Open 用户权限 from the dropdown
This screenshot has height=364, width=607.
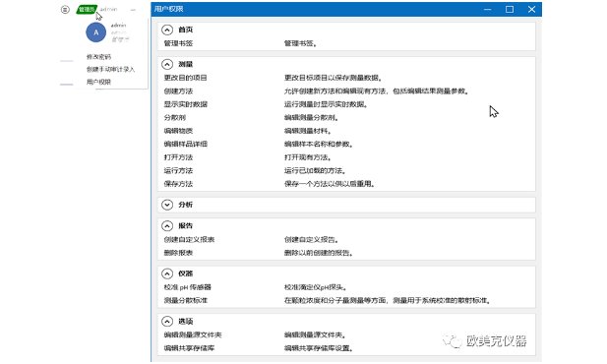coord(98,82)
